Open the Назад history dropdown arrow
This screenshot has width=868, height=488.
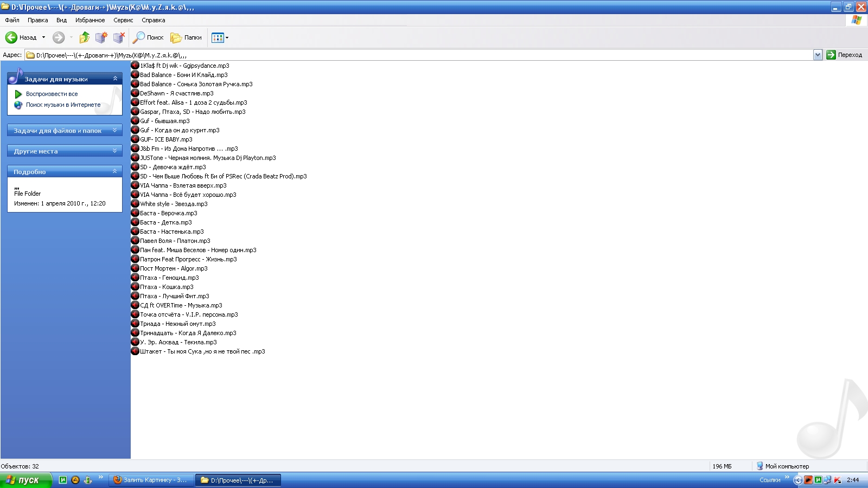(x=44, y=37)
